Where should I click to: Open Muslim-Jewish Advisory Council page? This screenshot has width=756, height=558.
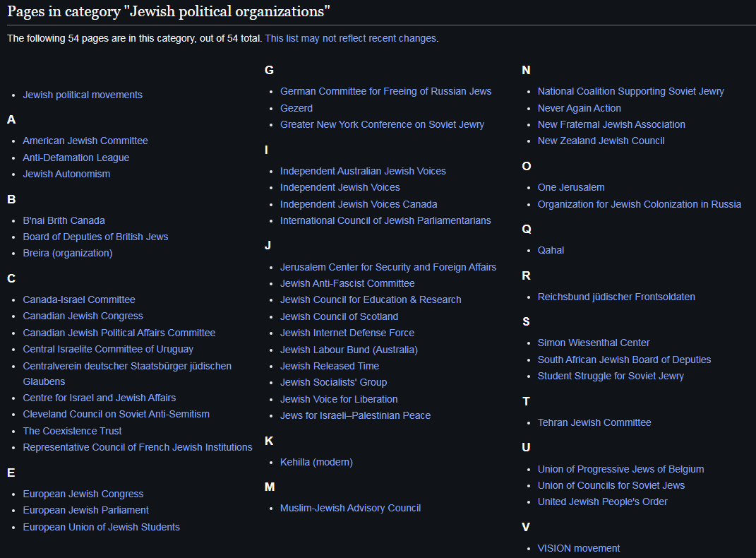click(x=351, y=508)
